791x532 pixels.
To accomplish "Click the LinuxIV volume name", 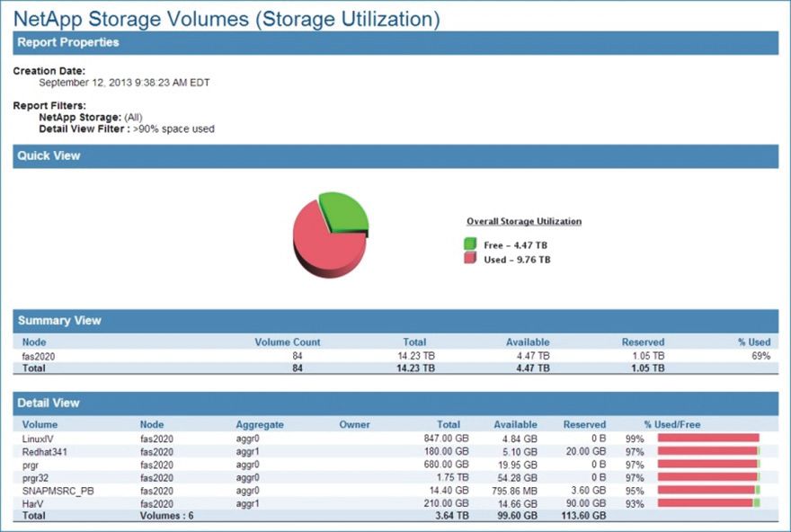I will click(x=38, y=439).
